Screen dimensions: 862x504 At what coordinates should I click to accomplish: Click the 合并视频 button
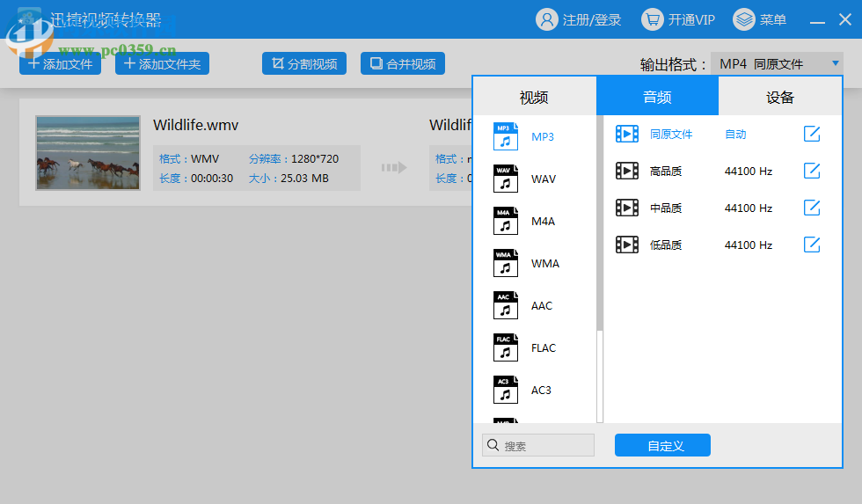pos(403,63)
